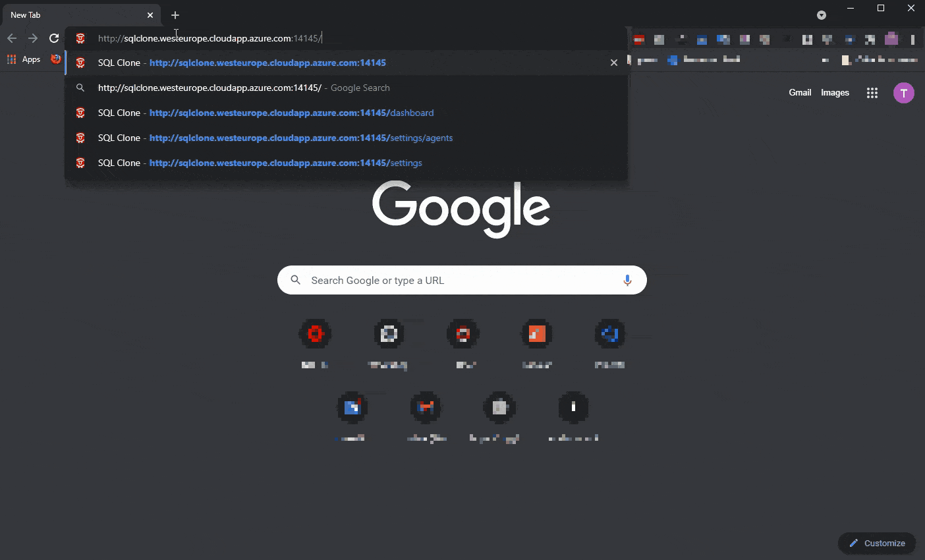Click the Customize button

877,543
